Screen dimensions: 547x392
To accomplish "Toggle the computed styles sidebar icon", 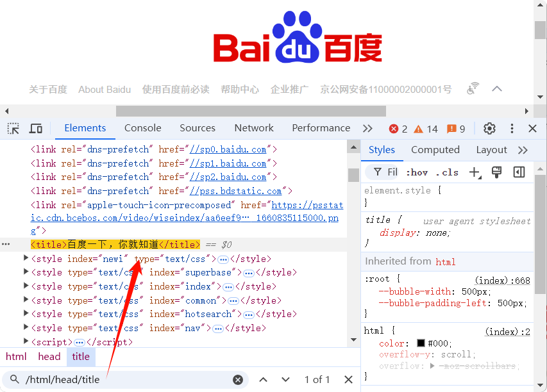I will pos(519,172).
